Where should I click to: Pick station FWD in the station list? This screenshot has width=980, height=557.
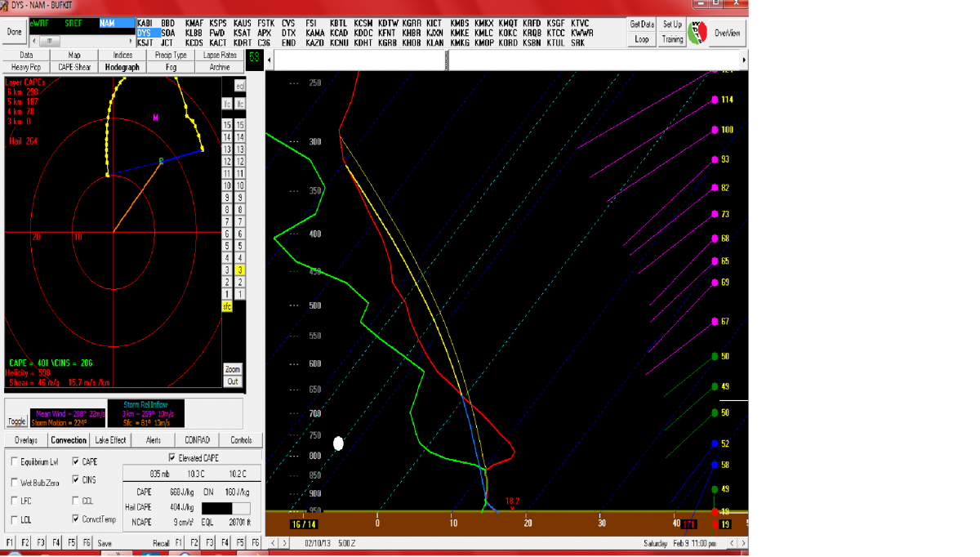[x=217, y=33]
